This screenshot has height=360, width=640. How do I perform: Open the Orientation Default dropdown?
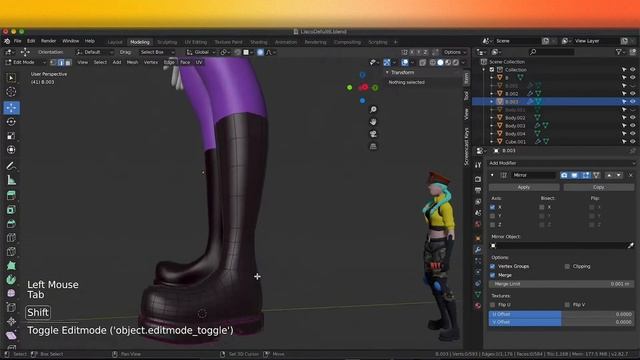[x=95, y=52]
